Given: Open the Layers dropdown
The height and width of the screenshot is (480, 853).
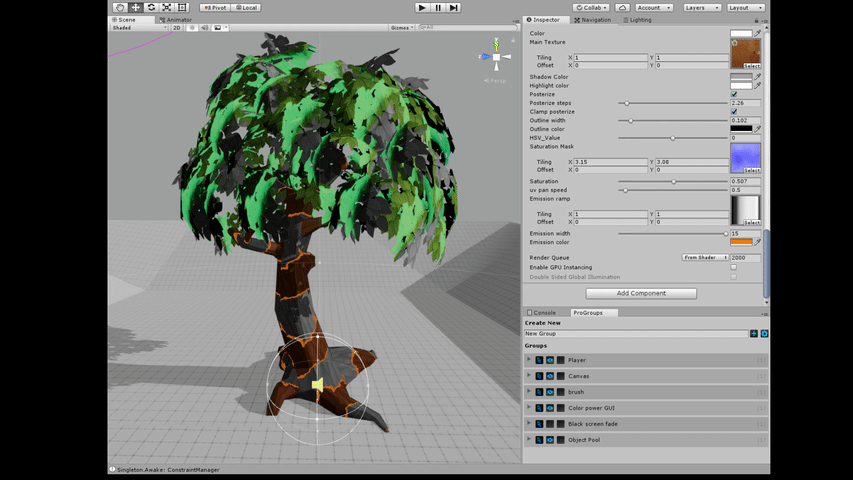Looking at the screenshot, I should 701,7.
